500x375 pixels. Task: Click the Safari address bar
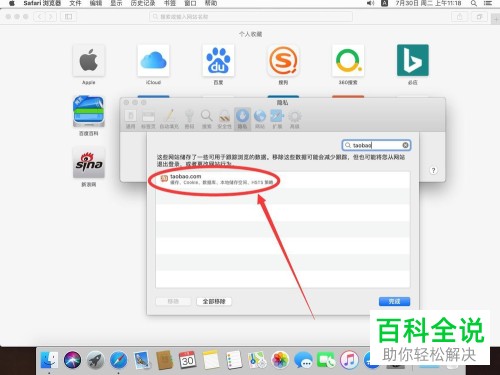pyautogui.click(x=251, y=16)
